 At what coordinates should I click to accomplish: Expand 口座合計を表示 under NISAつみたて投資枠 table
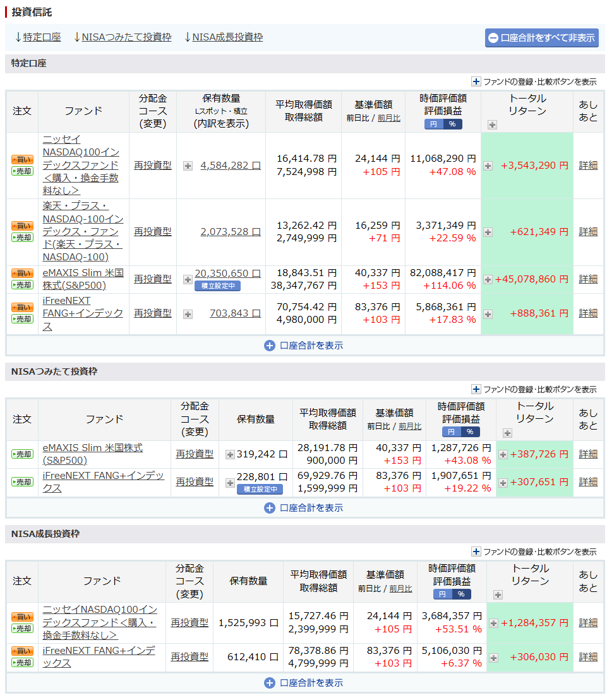(304, 508)
